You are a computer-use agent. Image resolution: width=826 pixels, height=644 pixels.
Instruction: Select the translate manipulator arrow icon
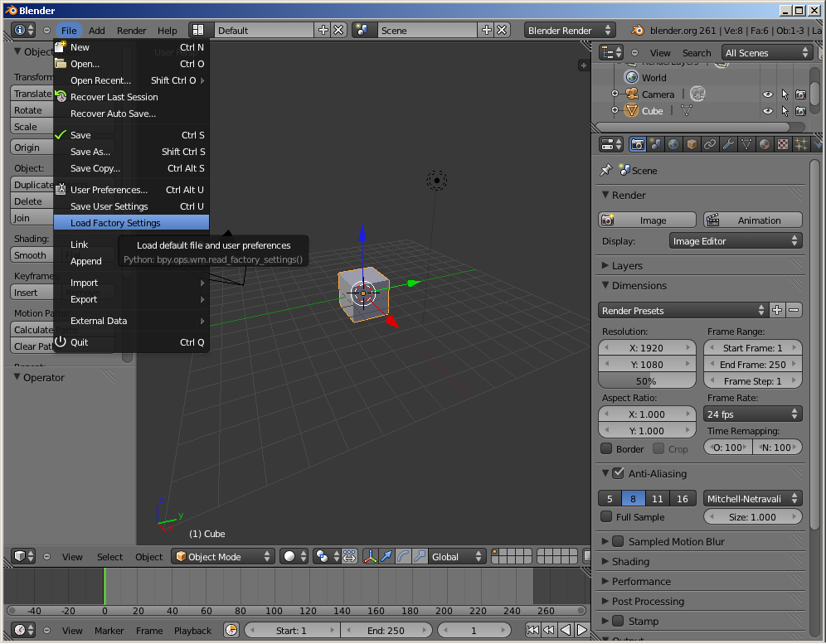pos(386,557)
